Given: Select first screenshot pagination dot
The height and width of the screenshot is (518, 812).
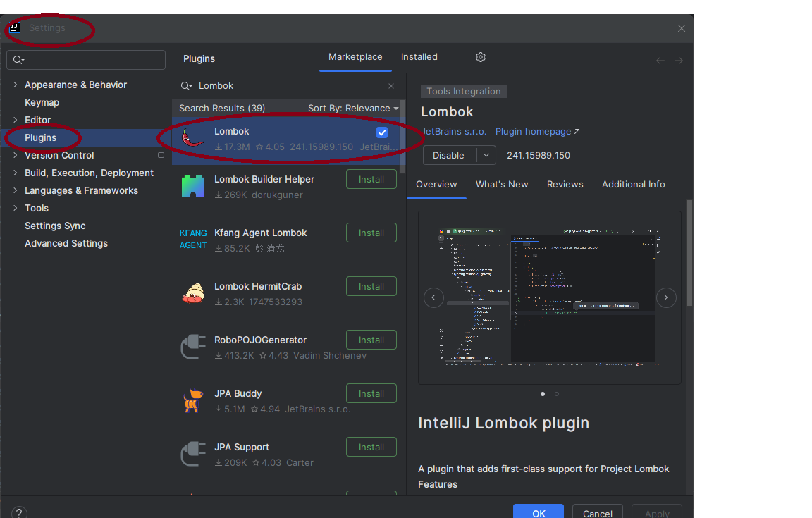Looking at the screenshot, I should pyautogui.click(x=542, y=394).
